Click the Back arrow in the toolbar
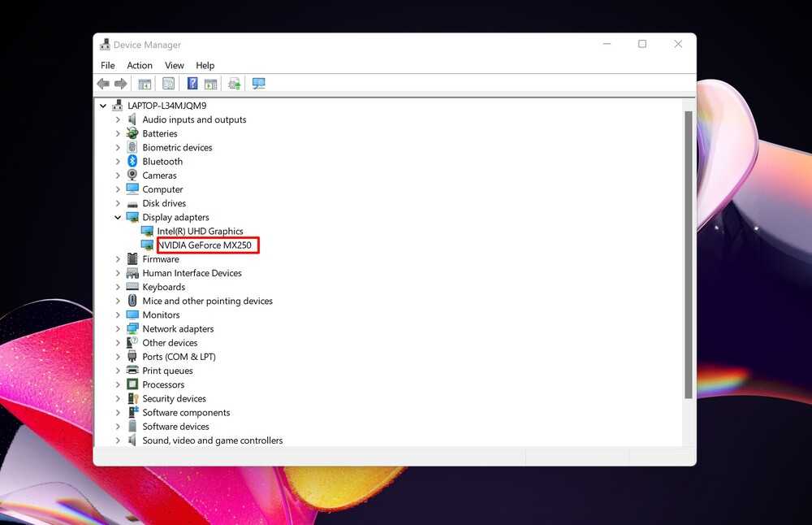 coord(103,84)
